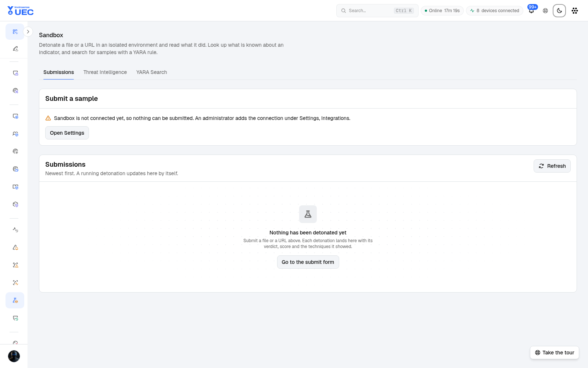Image resolution: width=588 pixels, height=368 pixels.
Task: Click the 8 devices connected pill
Action: (x=495, y=11)
